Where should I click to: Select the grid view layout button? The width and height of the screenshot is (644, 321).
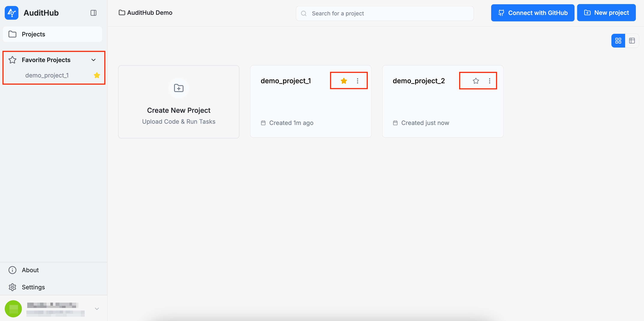(618, 41)
